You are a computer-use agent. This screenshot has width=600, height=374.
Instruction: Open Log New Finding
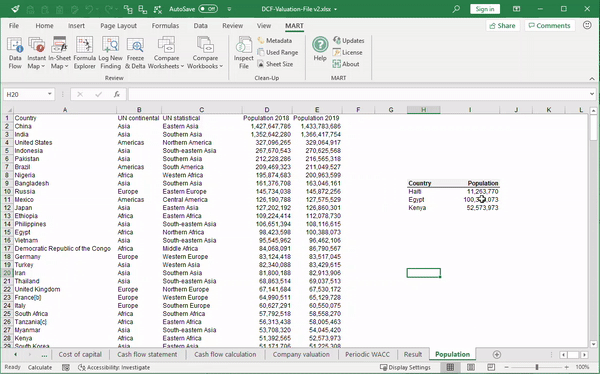click(x=110, y=53)
